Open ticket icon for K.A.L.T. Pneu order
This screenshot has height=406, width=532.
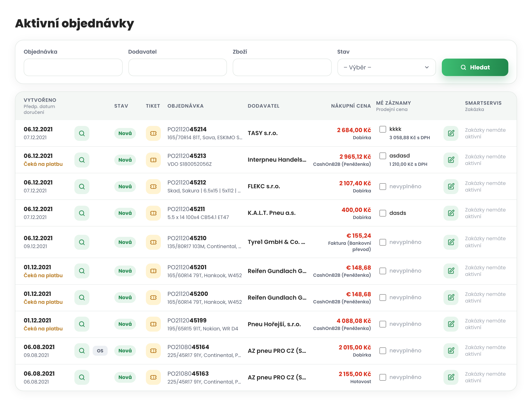pyautogui.click(x=153, y=213)
